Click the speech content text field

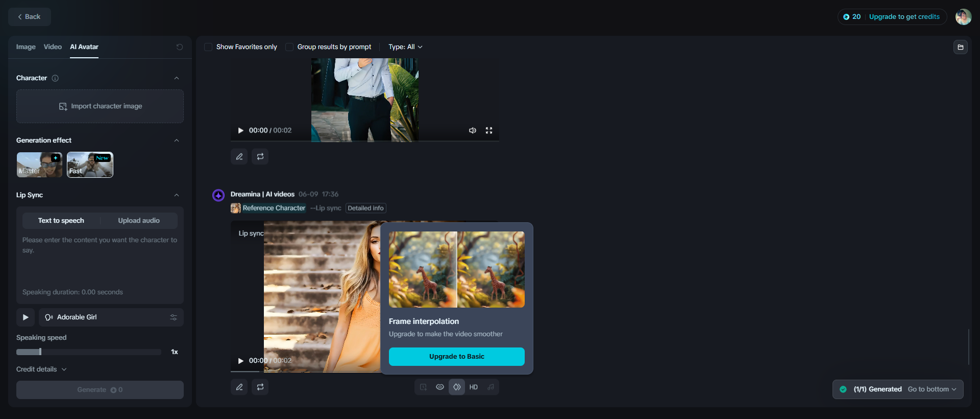(x=100, y=261)
